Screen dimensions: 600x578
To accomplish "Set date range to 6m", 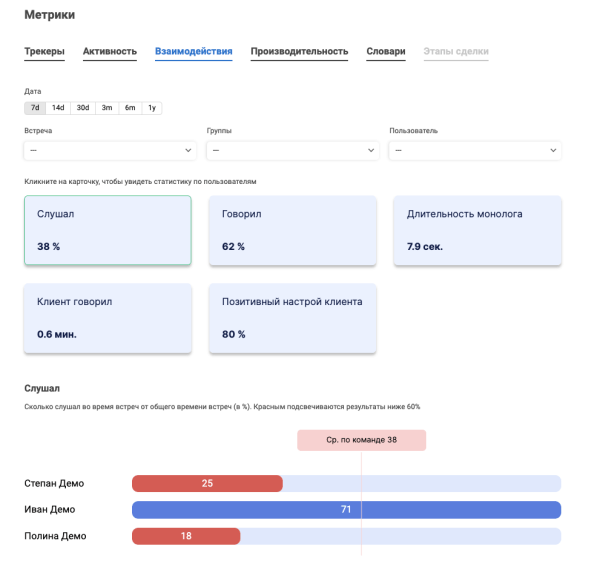I will click(130, 108).
